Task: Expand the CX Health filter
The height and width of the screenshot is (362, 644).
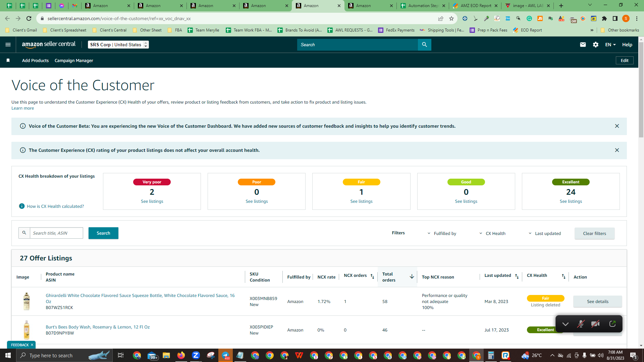Action: click(492, 233)
